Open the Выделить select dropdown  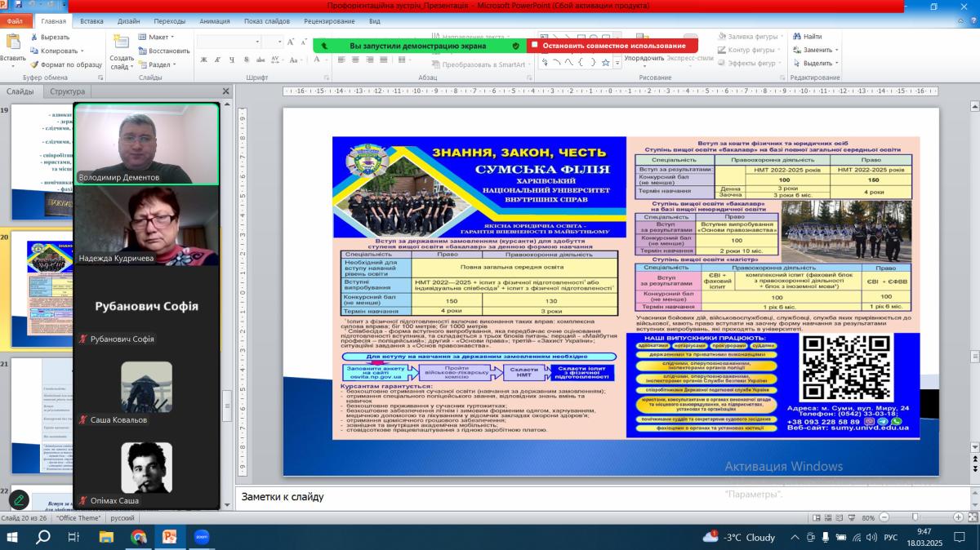(817, 64)
